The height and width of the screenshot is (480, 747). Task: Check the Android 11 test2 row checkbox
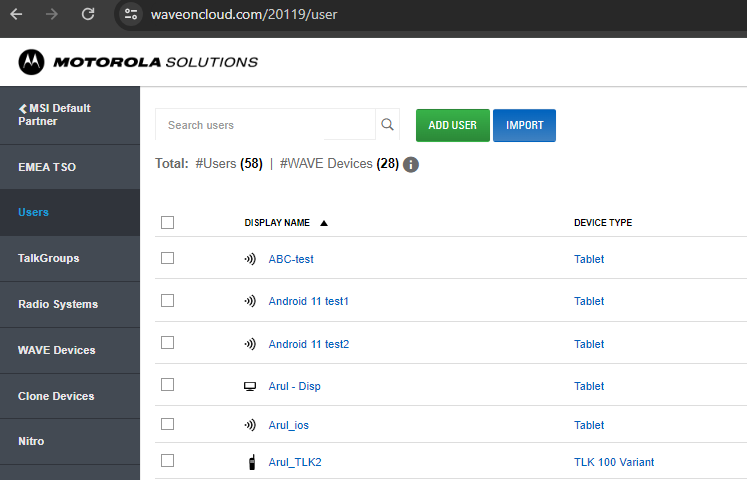pos(167,342)
